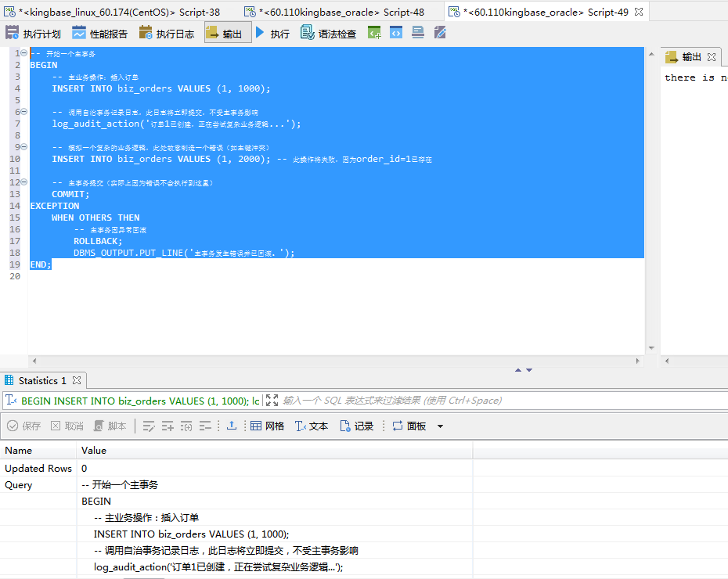Click the 语法检查 syntax check button
The height and width of the screenshot is (579, 728).
point(329,34)
